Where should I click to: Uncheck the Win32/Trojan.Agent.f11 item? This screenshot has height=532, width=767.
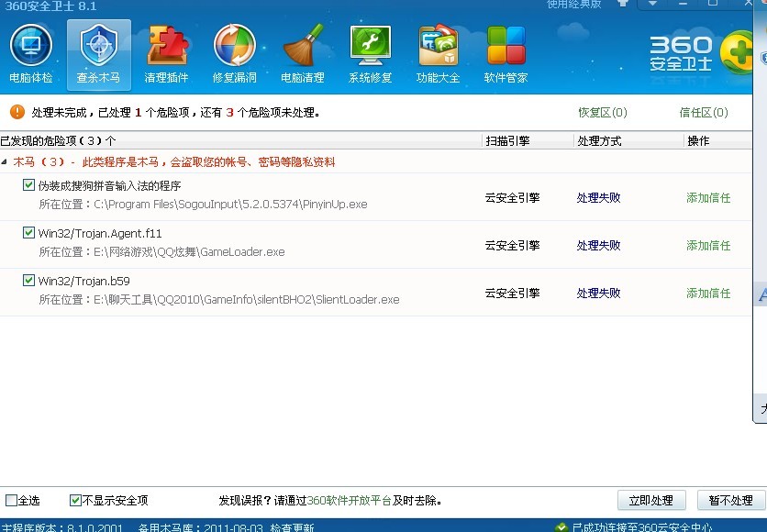point(28,232)
